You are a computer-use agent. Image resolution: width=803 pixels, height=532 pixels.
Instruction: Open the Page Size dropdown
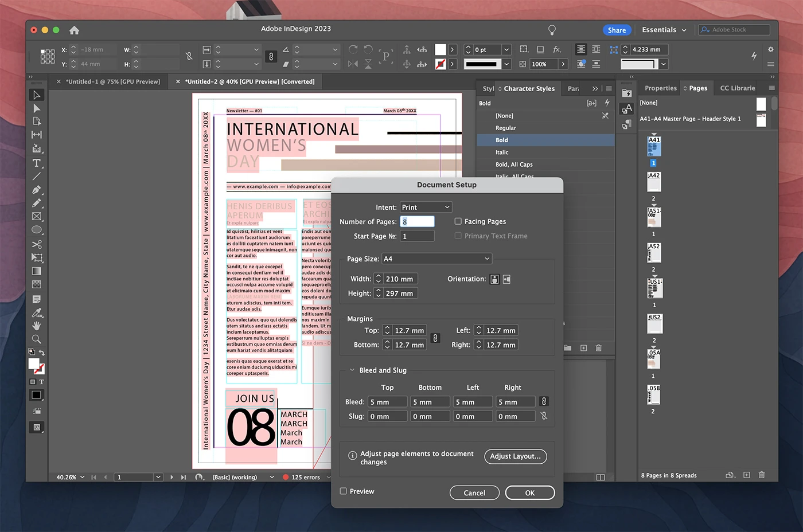point(437,259)
